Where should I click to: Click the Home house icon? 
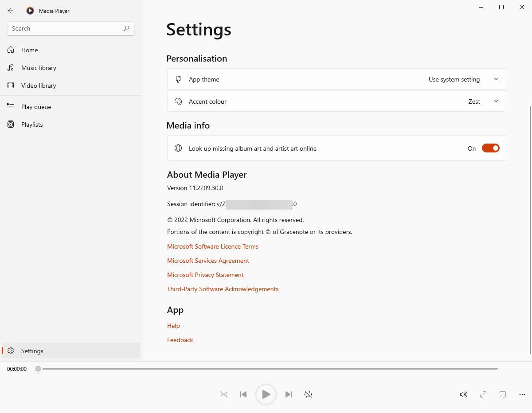[x=11, y=50]
